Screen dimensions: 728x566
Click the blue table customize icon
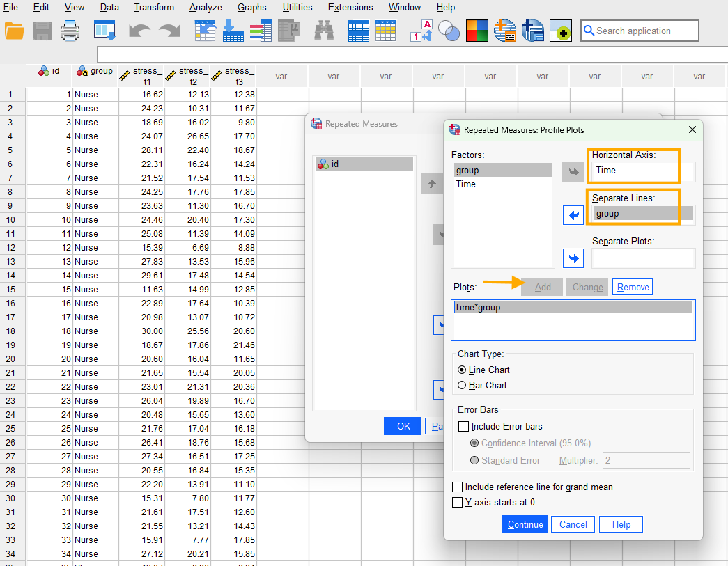coord(532,31)
